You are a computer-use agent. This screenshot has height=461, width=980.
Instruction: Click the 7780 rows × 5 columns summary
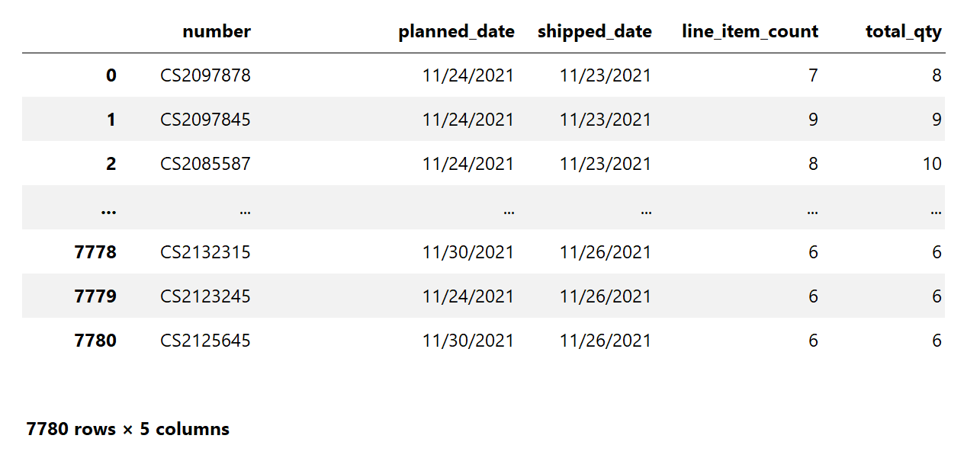pos(128,429)
